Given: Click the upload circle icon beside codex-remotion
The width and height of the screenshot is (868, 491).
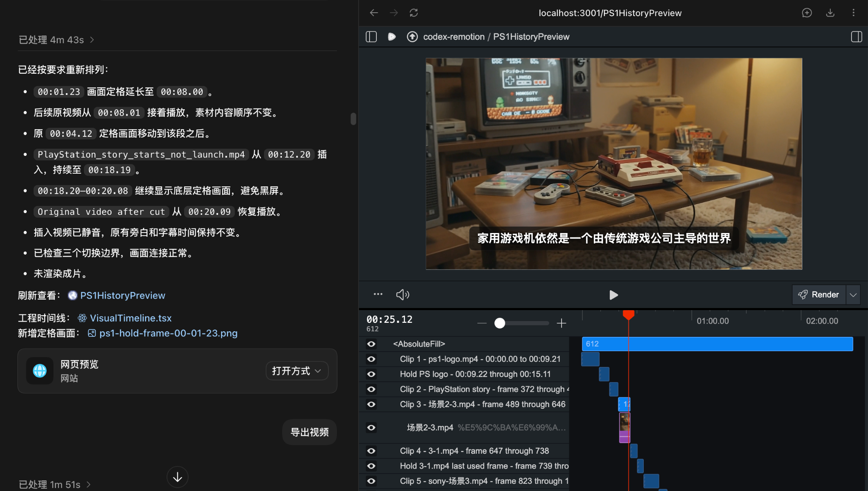Looking at the screenshot, I should (x=412, y=37).
